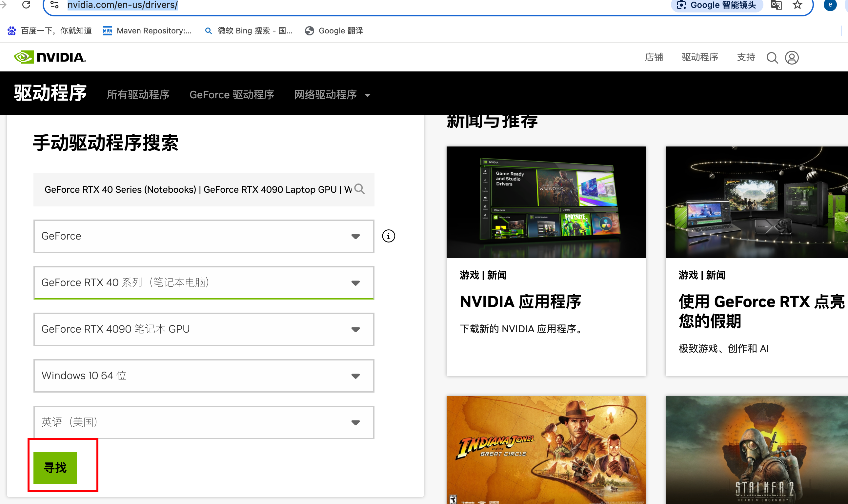Reload the page with refresh icon
848x504 pixels.
pos(27,5)
